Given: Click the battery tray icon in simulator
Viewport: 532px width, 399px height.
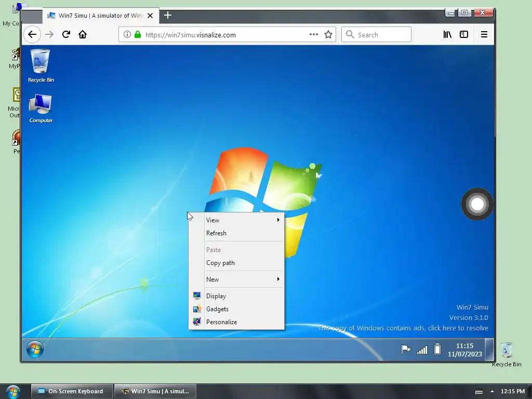Looking at the screenshot, I should tap(437, 349).
